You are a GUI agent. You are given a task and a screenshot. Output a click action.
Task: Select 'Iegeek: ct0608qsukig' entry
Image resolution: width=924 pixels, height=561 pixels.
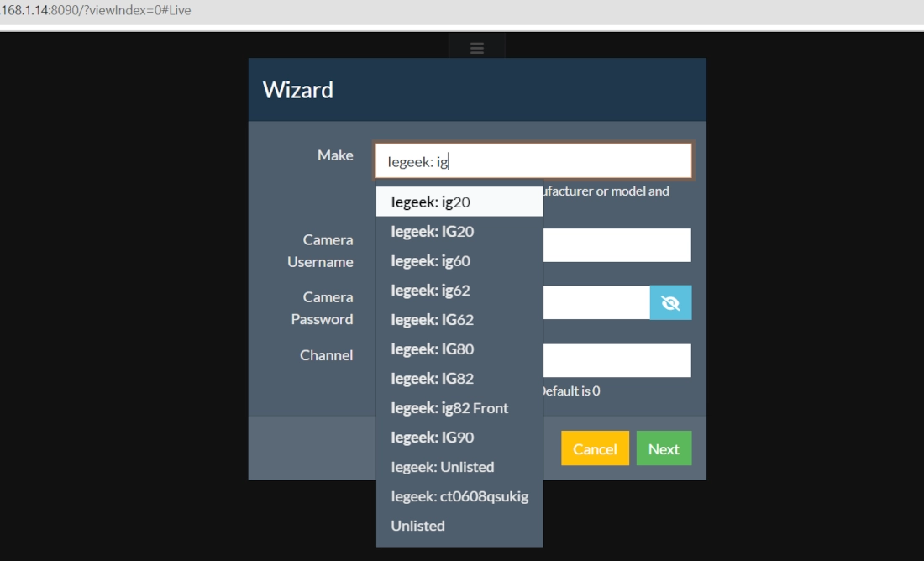(459, 496)
